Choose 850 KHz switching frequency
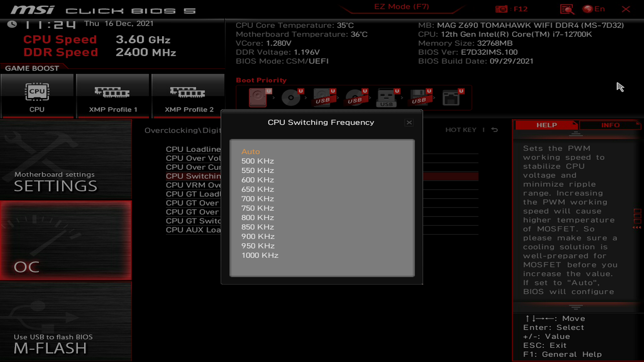Image resolution: width=644 pixels, height=362 pixels. click(x=258, y=227)
